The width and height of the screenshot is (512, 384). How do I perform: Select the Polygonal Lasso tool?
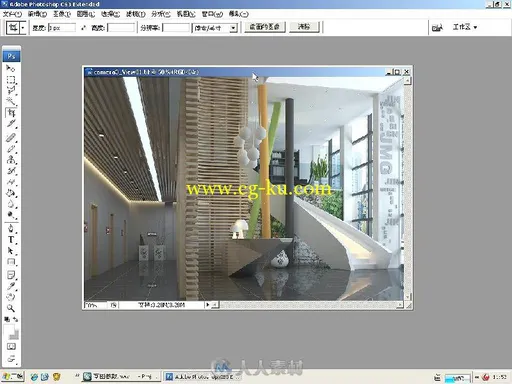coord(11,91)
